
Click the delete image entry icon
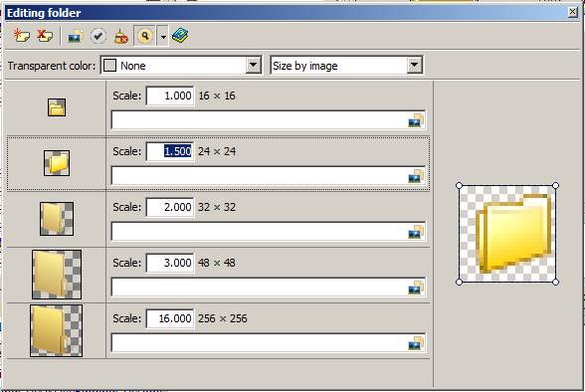[x=45, y=36]
